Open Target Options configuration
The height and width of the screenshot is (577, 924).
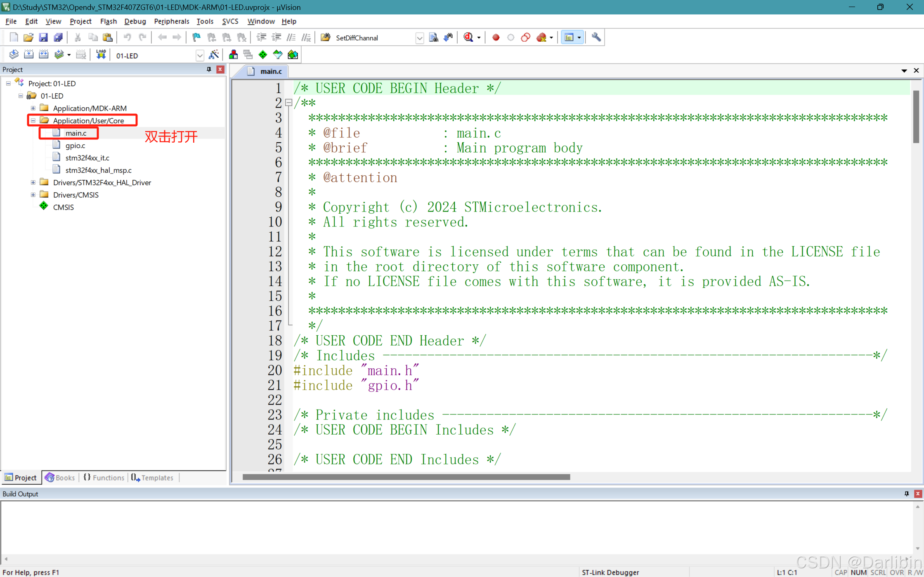coord(214,54)
